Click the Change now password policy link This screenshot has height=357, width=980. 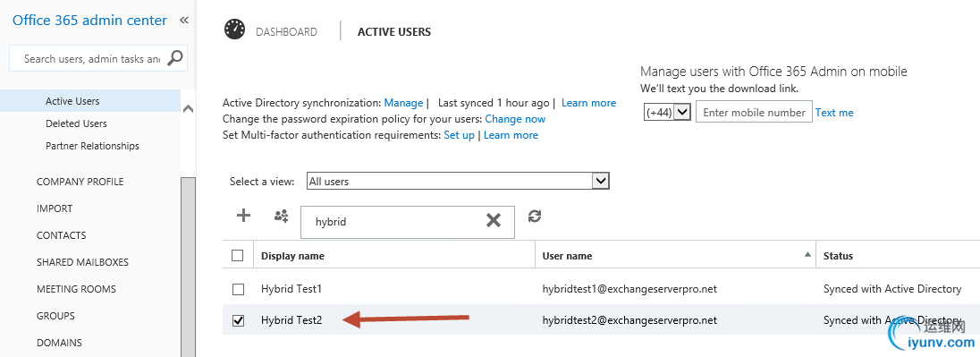coord(515,119)
